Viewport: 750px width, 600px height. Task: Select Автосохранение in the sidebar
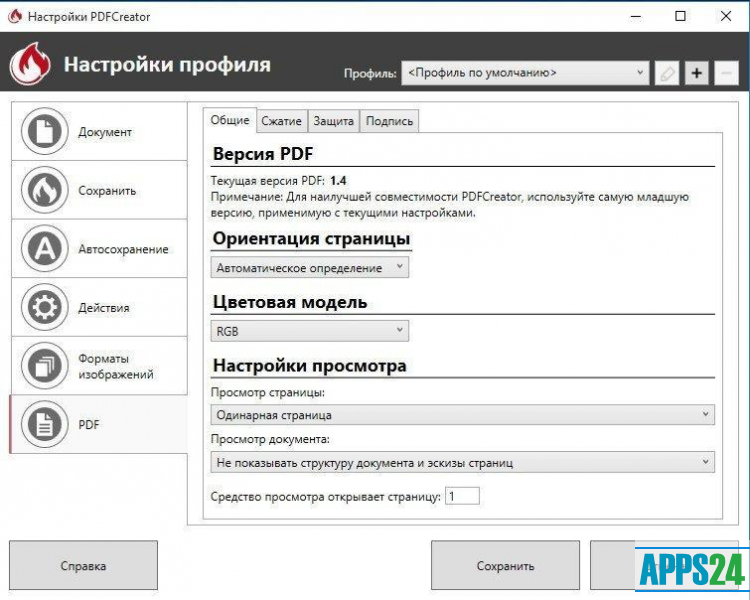click(99, 249)
